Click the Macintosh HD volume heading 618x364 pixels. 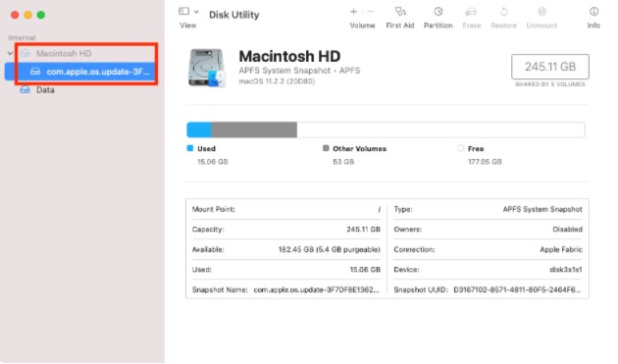tap(289, 56)
